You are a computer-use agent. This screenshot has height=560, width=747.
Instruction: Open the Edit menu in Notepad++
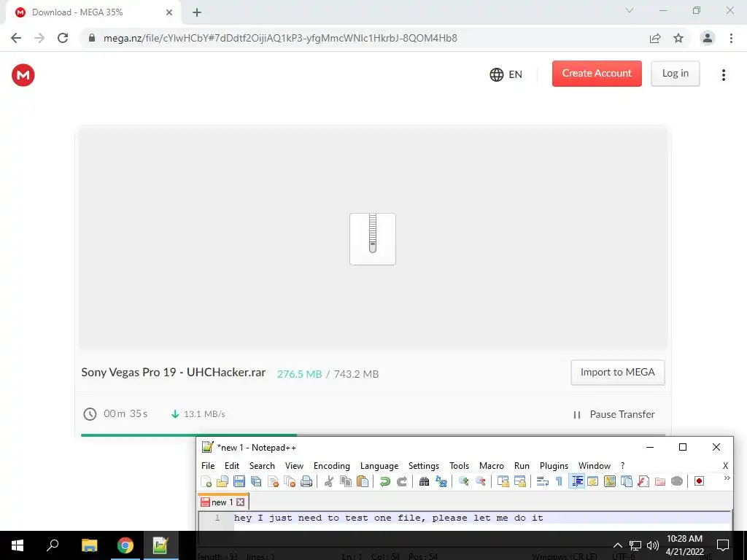point(232,466)
